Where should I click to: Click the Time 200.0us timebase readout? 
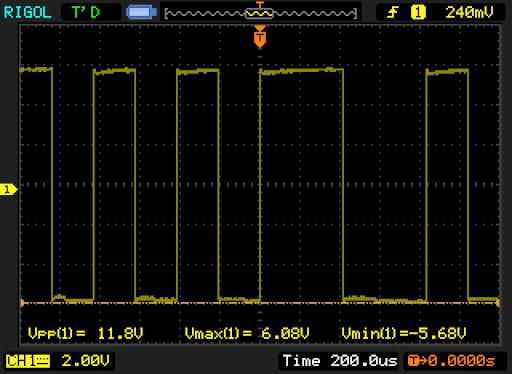[x=340, y=361]
